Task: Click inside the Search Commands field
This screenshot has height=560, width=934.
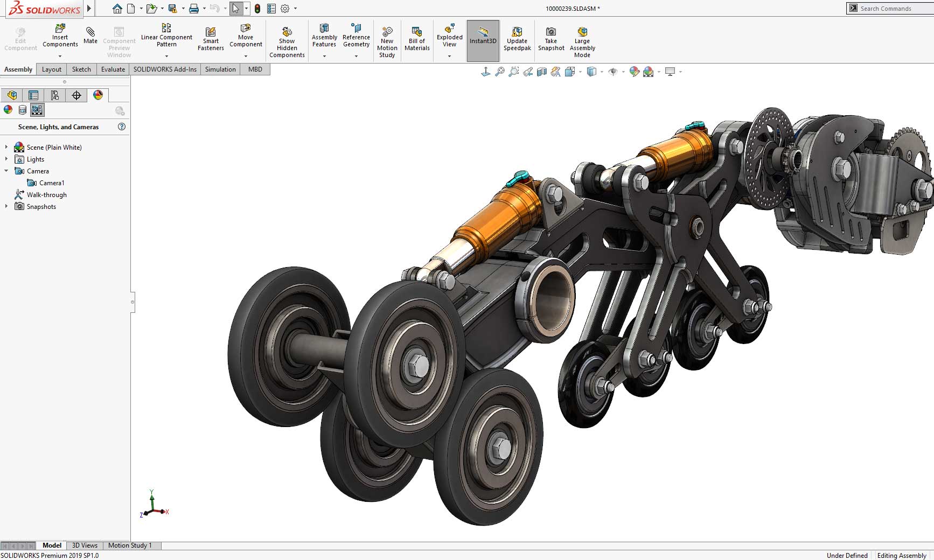Action: click(889, 8)
